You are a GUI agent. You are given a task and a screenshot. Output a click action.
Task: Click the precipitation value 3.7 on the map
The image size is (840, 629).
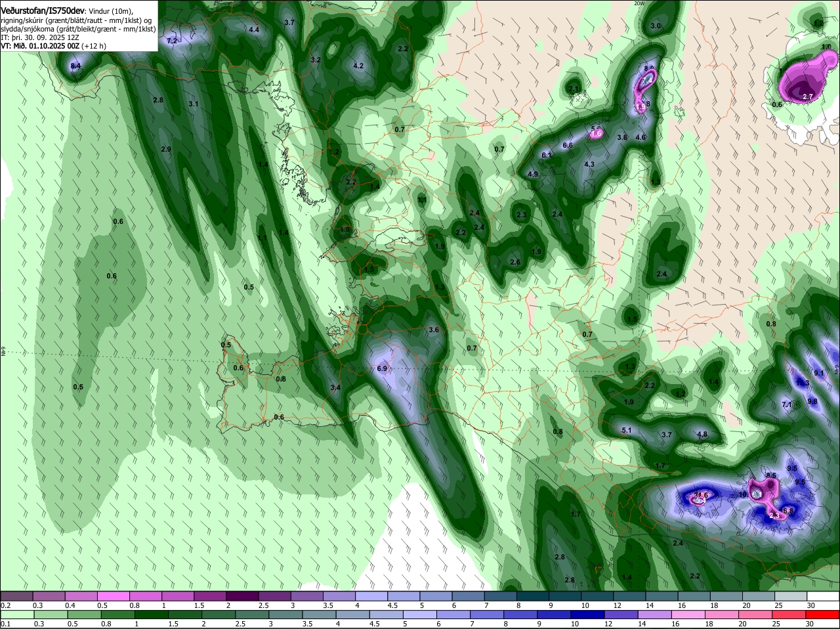289,22
